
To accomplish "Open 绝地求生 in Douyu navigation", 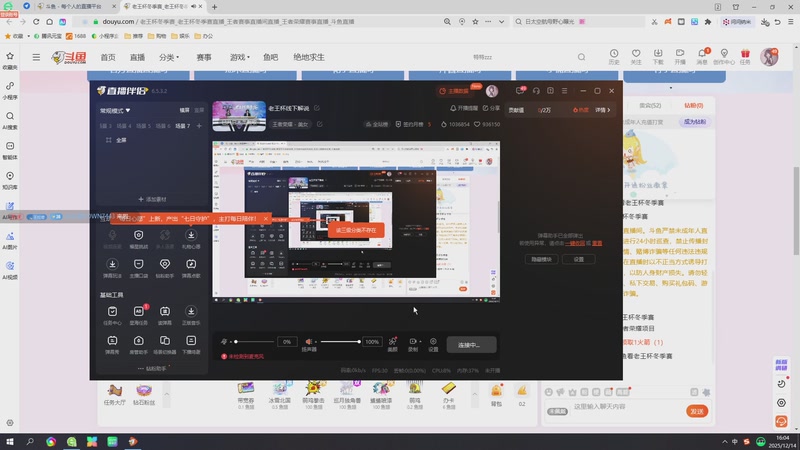I will (x=309, y=57).
